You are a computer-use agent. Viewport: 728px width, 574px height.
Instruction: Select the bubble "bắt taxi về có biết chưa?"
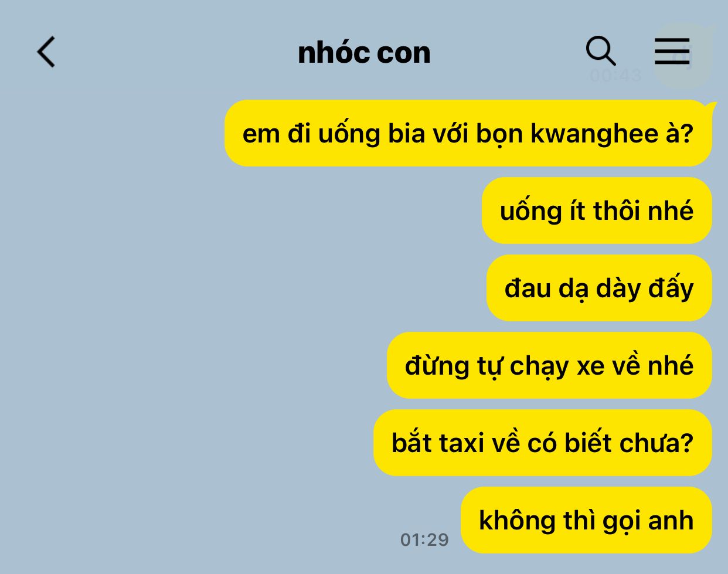click(x=543, y=443)
